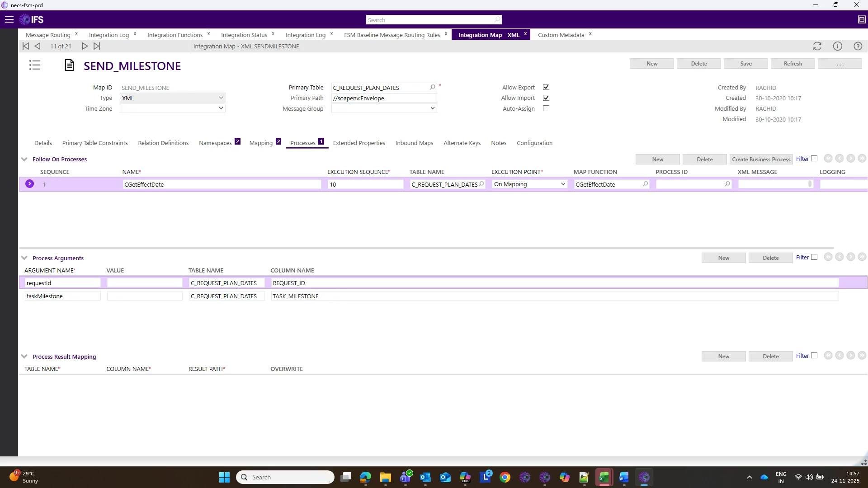
Task: Open the Integration Functions tab
Action: (x=175, y=35)
